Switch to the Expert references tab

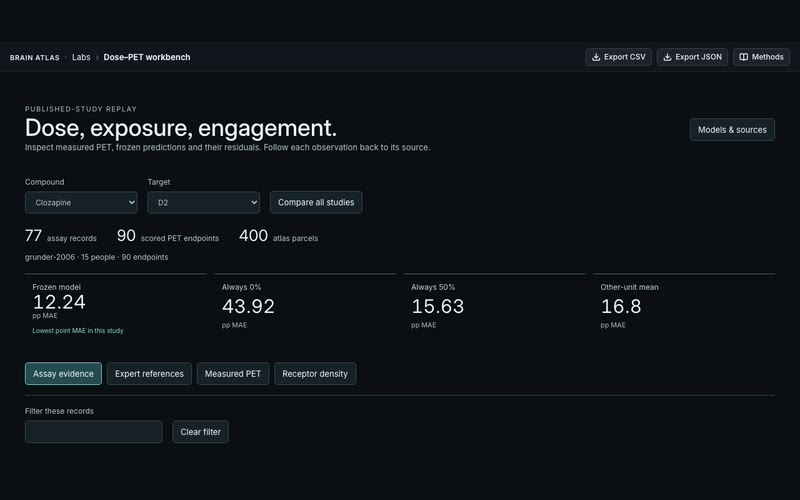point(149,373)
